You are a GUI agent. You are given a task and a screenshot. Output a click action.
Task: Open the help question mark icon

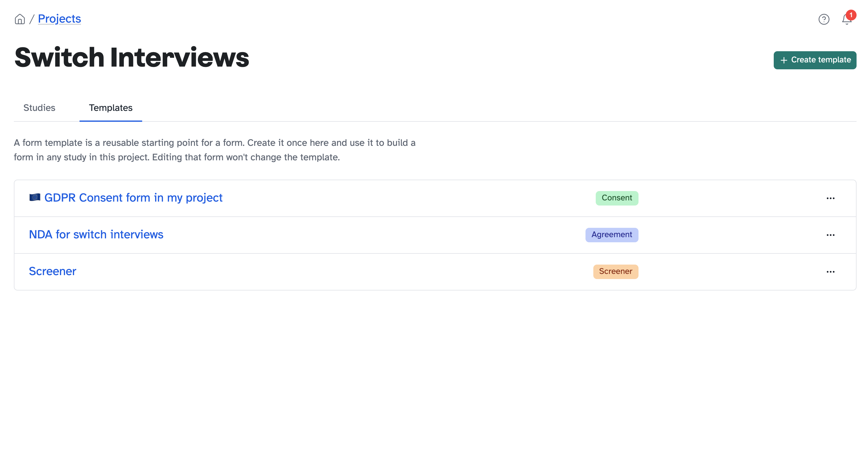(x=823, y=19)
